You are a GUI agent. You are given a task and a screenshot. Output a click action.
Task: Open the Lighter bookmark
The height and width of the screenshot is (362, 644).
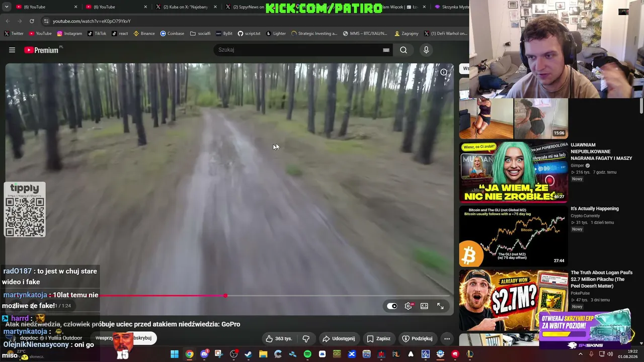pos(276,34)
